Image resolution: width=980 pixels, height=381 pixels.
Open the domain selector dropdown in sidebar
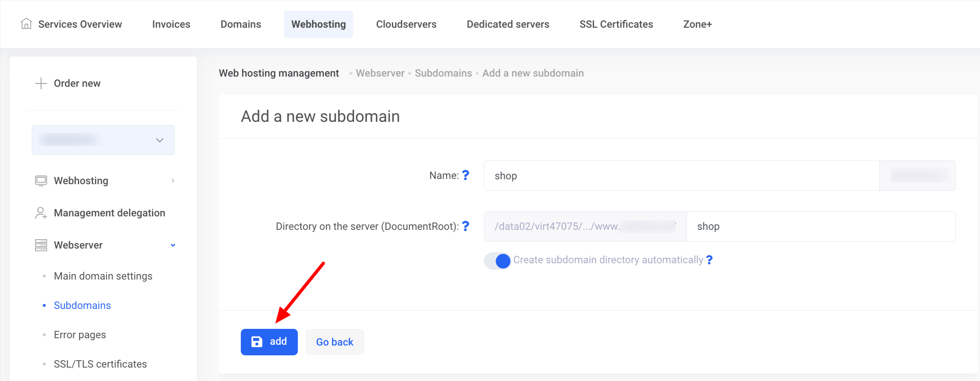[103, 140]
